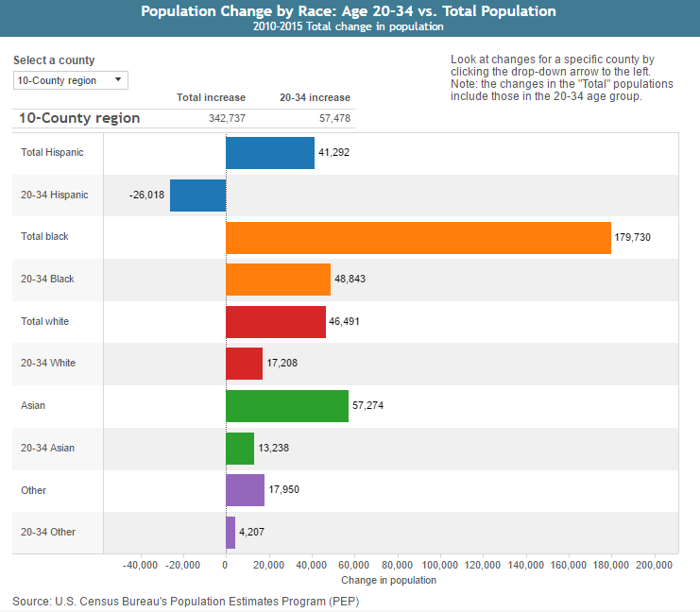Screen dimensions: 700x612
Task: Click the -40,000 axis tick label
Action: (140, 565)
